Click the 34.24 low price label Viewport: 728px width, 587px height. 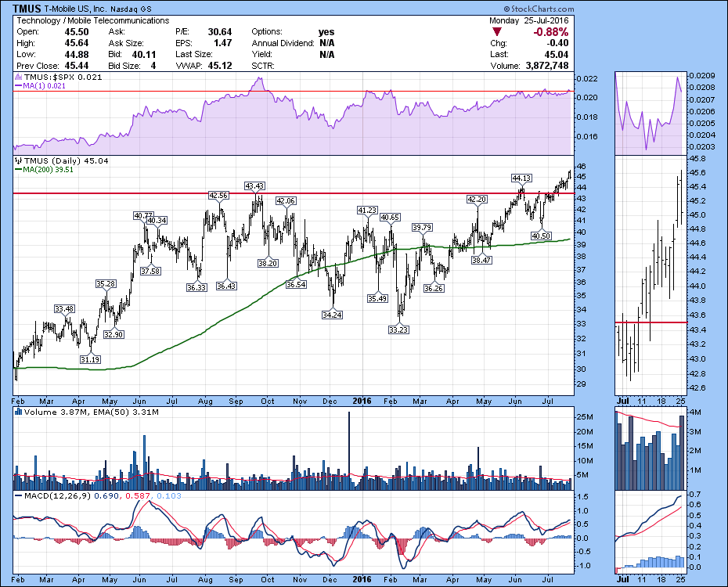tap(332, 315)
